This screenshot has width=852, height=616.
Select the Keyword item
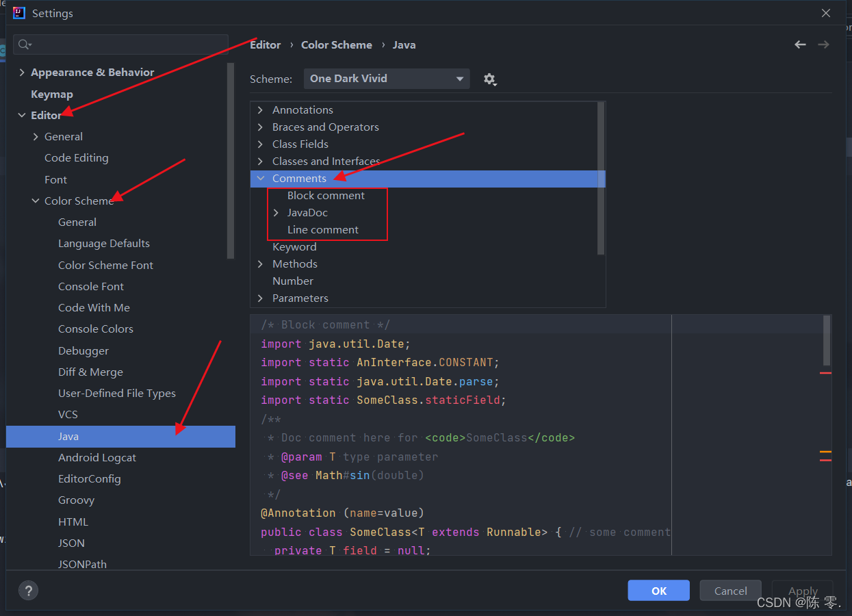point(294,247)
